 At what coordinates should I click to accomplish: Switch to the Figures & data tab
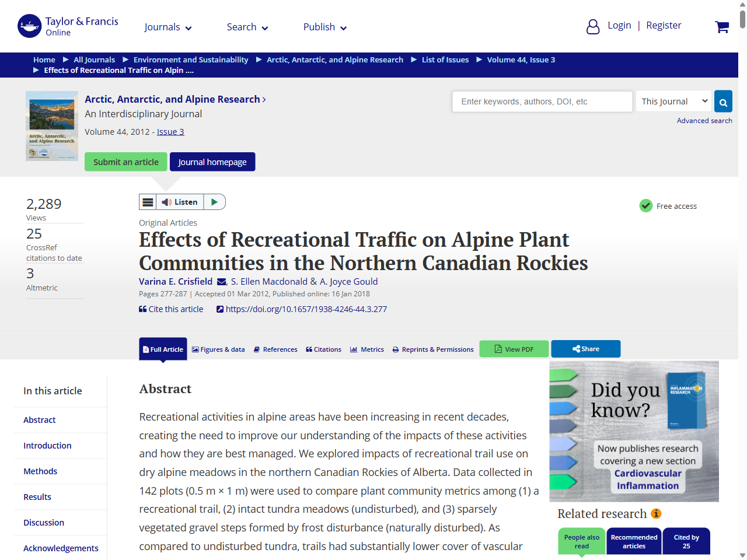point(218,349)
